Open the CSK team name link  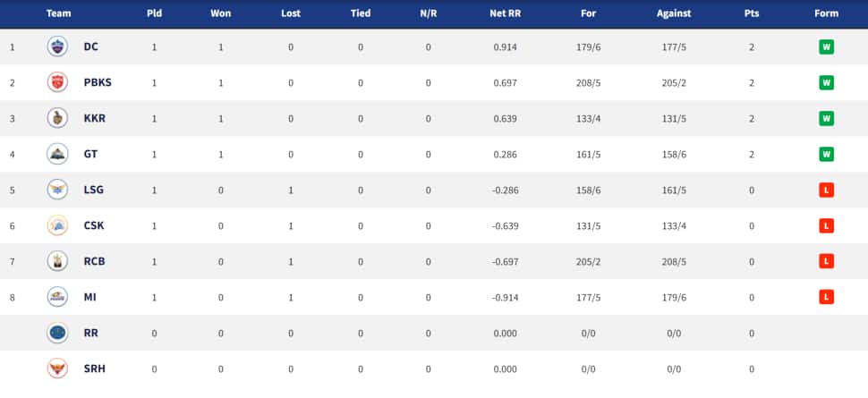(x=94, y=226)
